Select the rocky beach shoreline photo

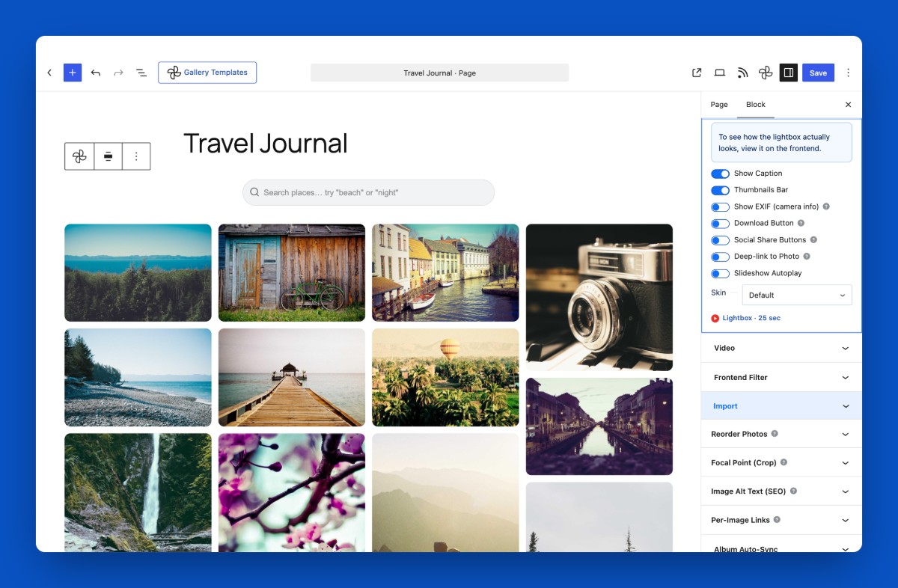[x=138, y=378]
